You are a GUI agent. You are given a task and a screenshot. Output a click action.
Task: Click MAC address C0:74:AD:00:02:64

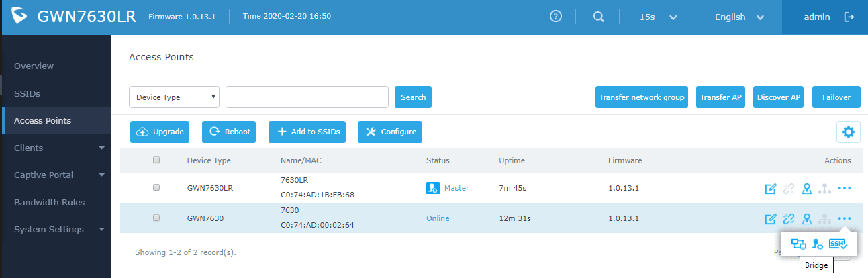point(317,224)
